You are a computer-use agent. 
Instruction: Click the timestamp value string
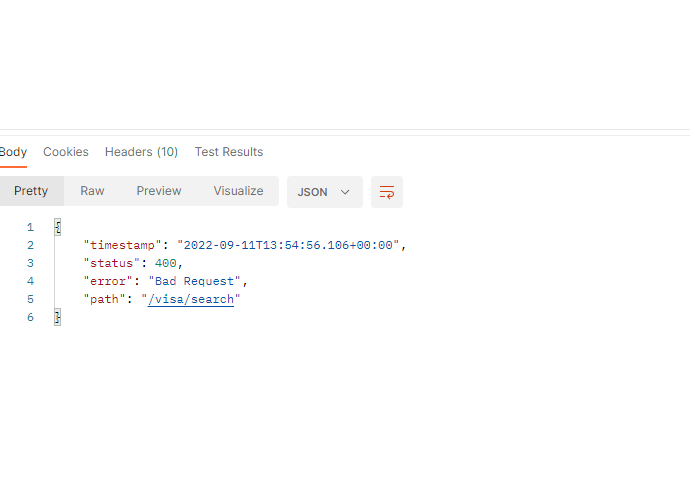(x=288, y=245)
